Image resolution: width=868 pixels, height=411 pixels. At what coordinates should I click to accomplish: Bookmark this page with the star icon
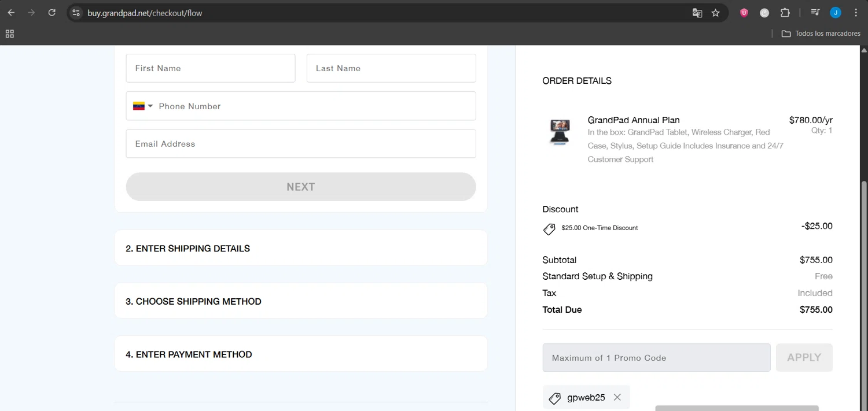pos(716,13)
